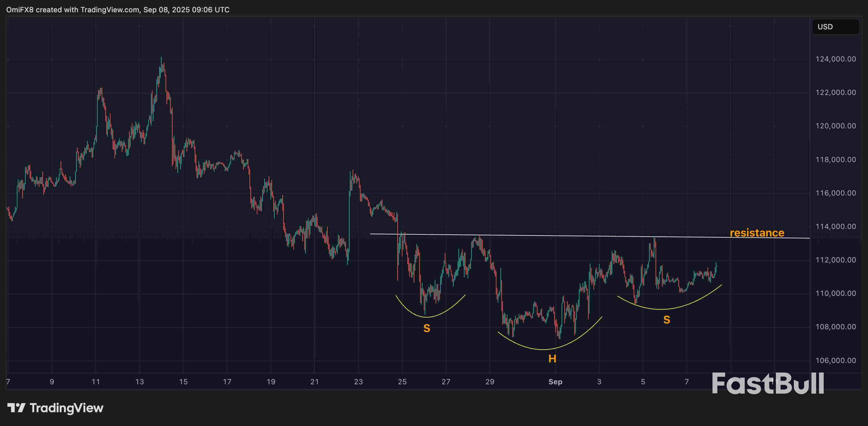
Task: Click the right shoulder S label
Action: pos(667,320)
